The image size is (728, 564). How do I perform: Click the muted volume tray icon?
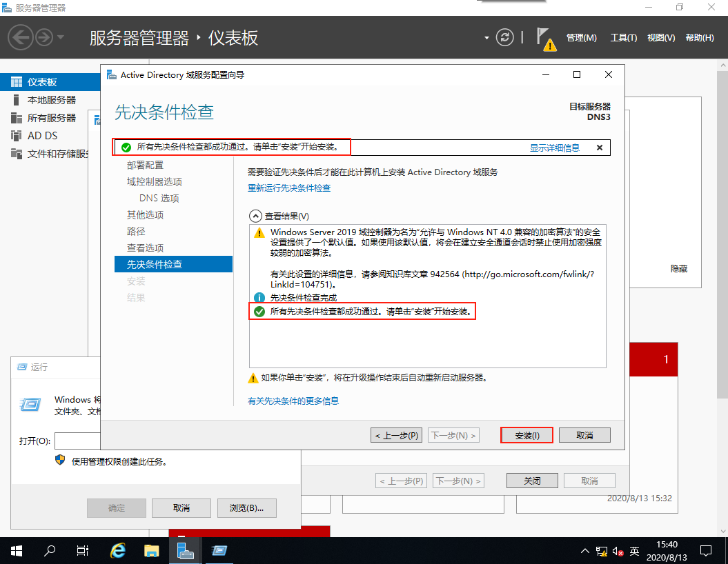point(618,551)
